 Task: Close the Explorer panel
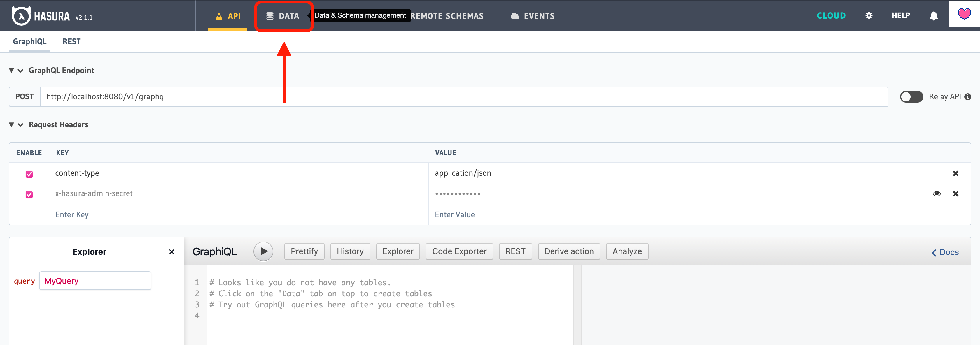pos(171,252)
